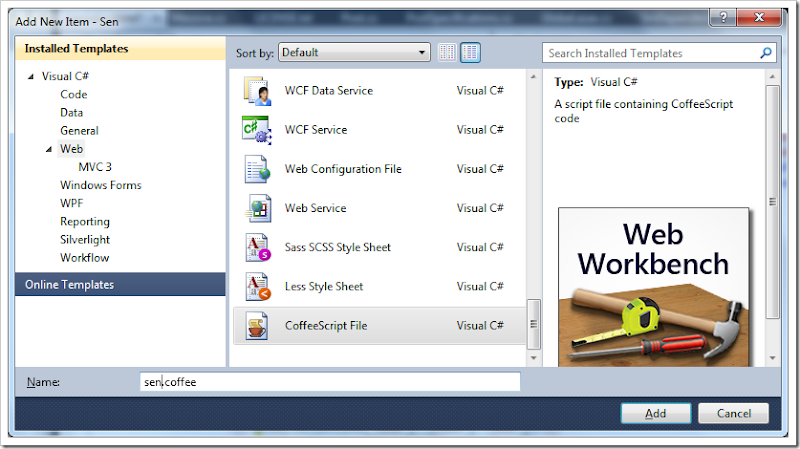
Task: Click description pane scroll down arrow
Action: [772, 358]
